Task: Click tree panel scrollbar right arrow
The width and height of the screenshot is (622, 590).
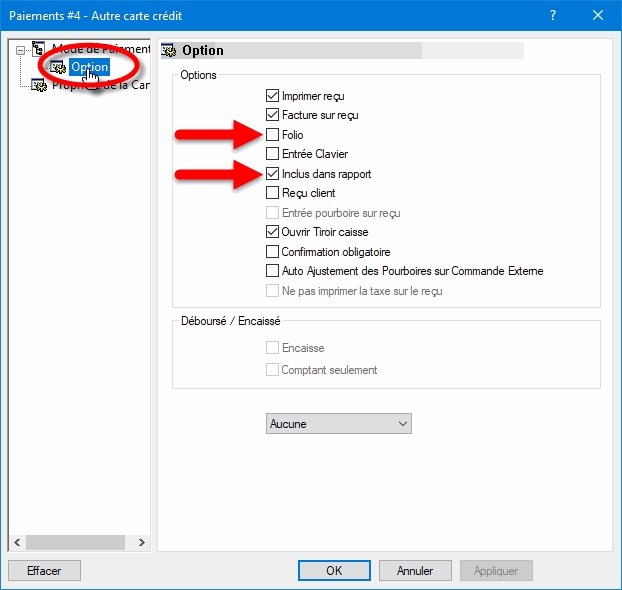Action: [x=142, y=543]
